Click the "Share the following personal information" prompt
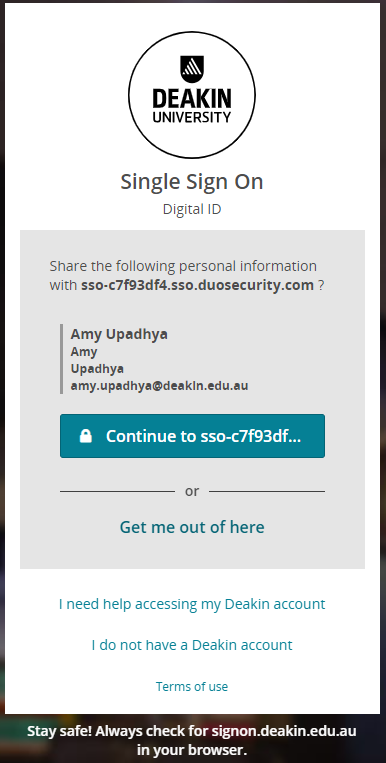 [183, 266]
